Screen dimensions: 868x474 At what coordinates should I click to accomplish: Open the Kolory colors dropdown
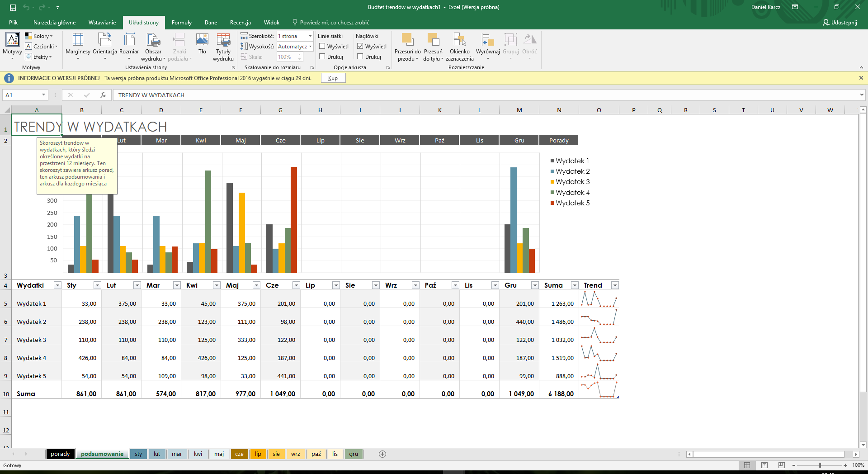pos(40,36)
